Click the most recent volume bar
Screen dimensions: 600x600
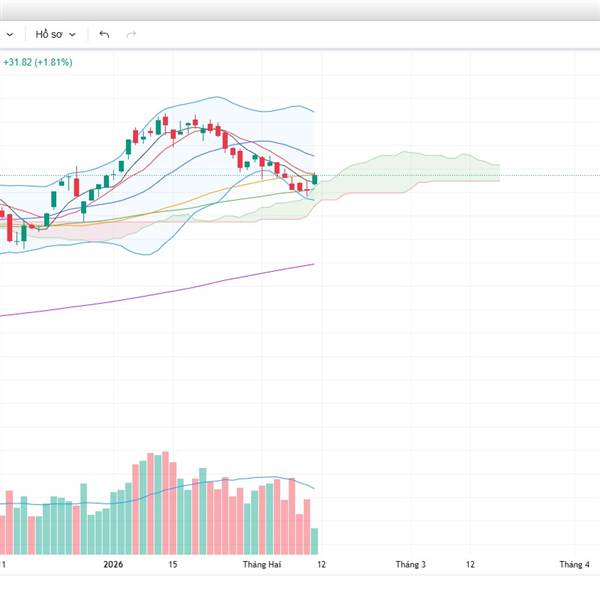314,541
